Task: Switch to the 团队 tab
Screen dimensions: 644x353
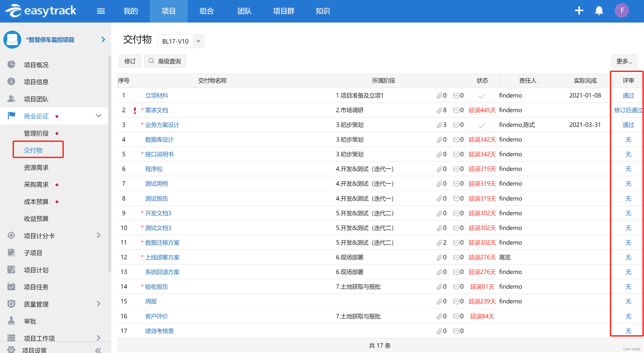Action: click(x=245, y=11)
